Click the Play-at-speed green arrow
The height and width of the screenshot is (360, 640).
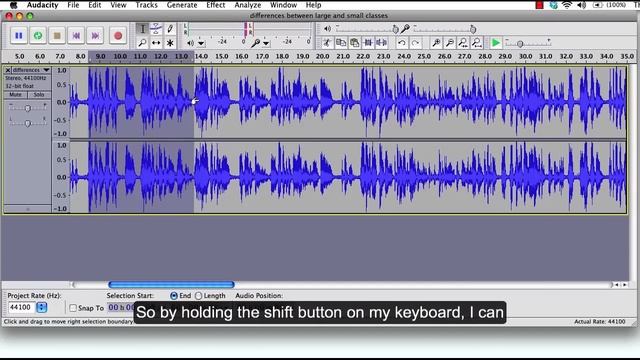(x=496, y=42)
